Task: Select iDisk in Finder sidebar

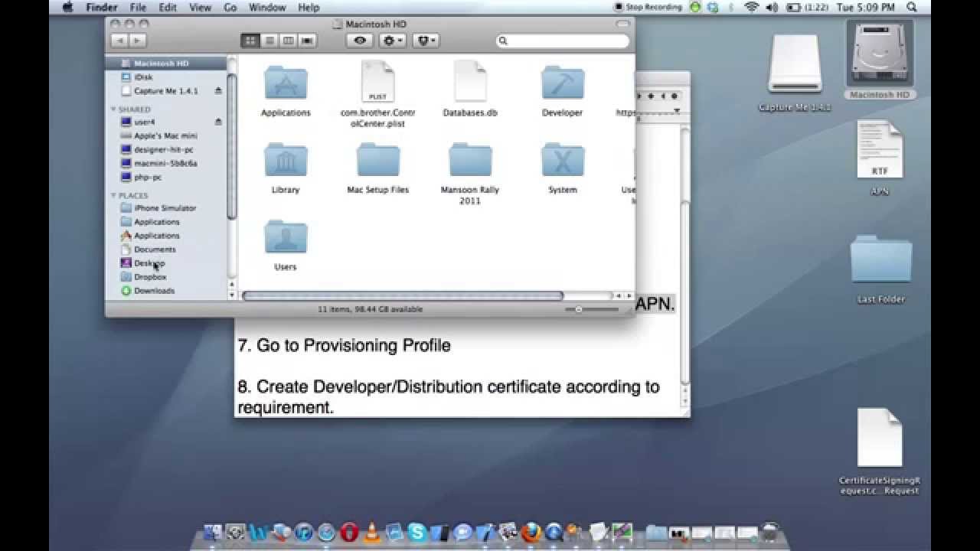Action: coord(143,77)
